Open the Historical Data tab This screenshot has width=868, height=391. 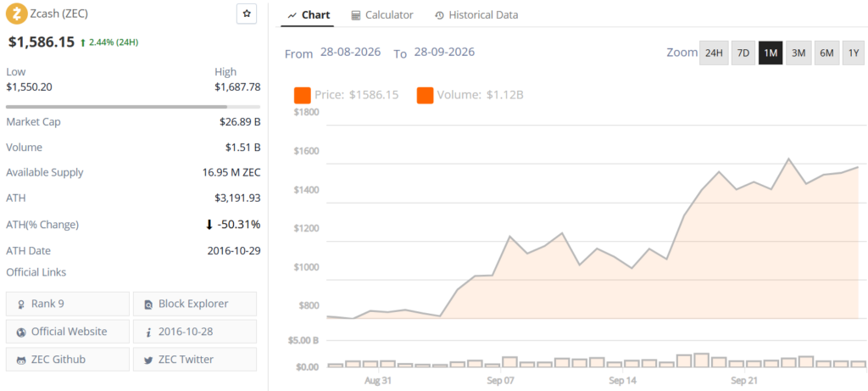tap(476, 15)
